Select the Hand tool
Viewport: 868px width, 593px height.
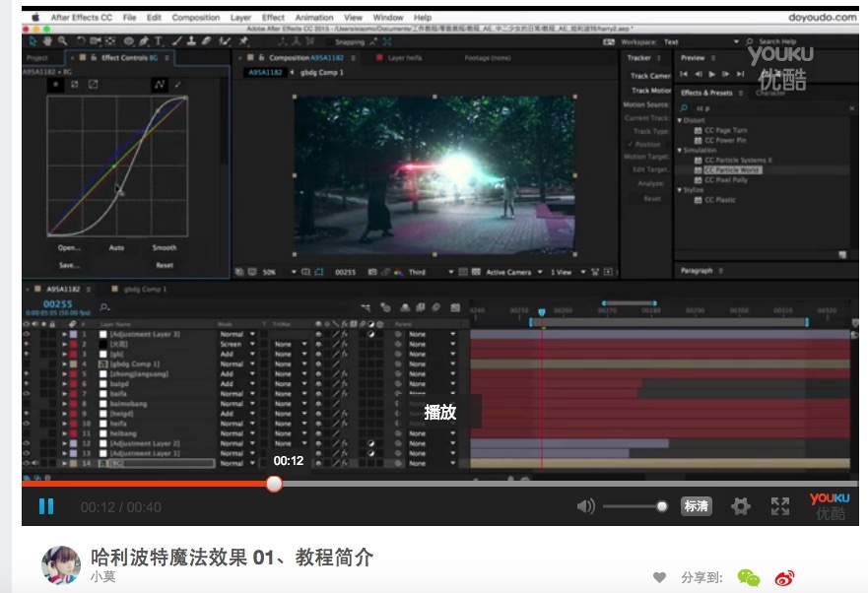[x=47, y=41]
